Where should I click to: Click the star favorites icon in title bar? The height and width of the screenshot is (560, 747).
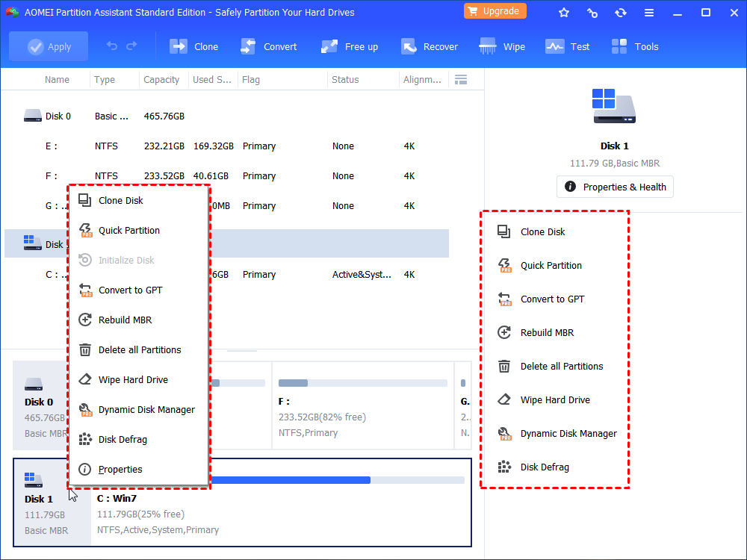[564, 13]
